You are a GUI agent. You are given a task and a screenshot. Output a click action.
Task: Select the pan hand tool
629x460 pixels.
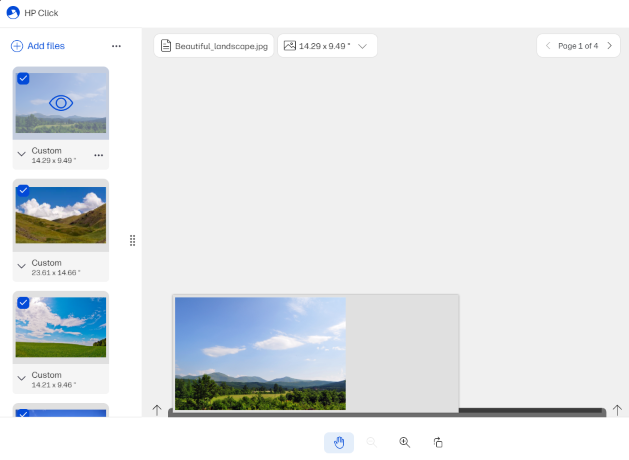point(339,442)
